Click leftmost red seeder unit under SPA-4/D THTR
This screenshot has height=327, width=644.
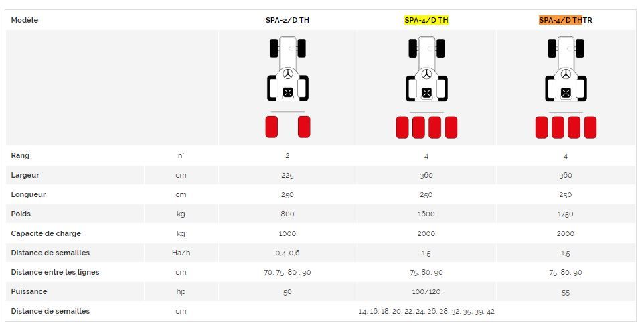pos(542,127)
